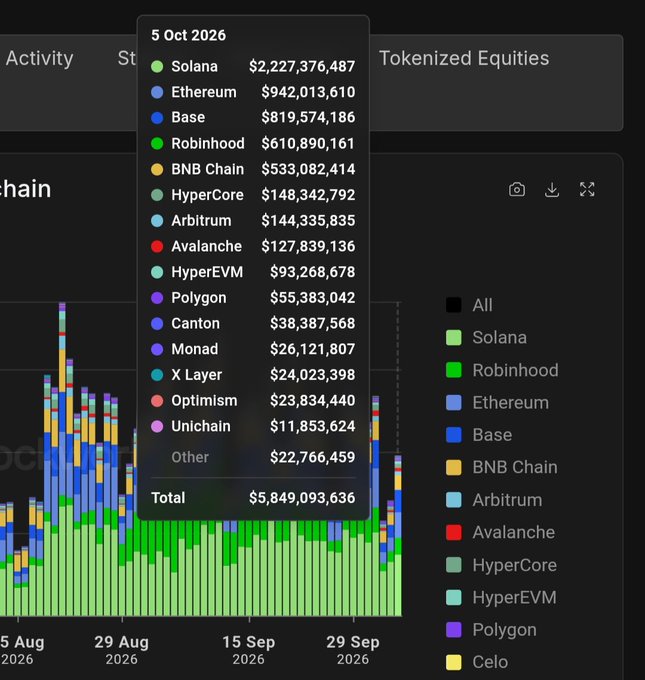
Task: Click Avalanche value $127,839,136 in tooltip
Action: [x=308, y=246]
